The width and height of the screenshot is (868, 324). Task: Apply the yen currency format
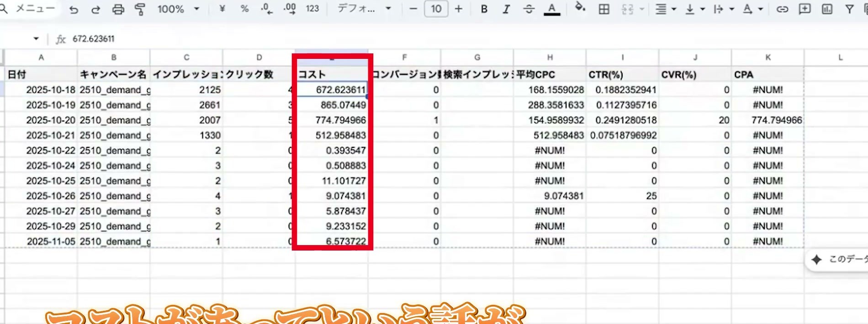click(222, 9)
